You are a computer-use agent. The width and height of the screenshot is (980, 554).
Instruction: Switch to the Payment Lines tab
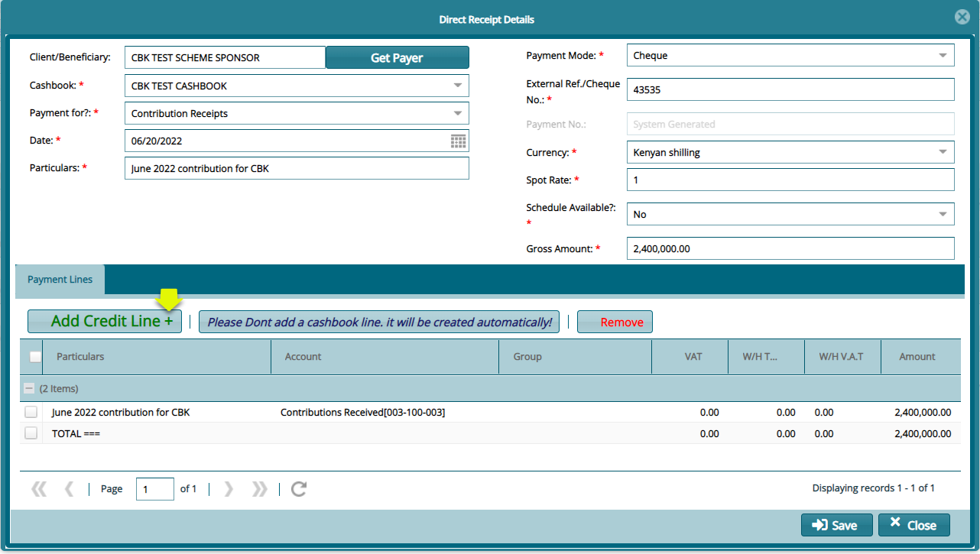[60, 280]
